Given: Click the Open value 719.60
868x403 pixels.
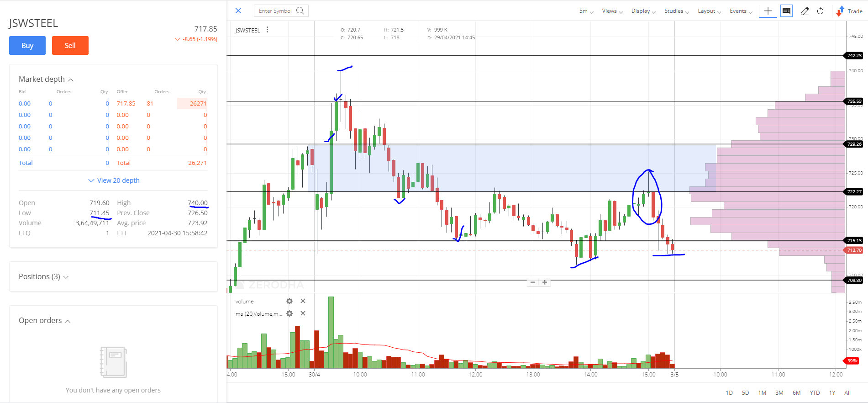Looking at the screenshot, I should [100, 203].
